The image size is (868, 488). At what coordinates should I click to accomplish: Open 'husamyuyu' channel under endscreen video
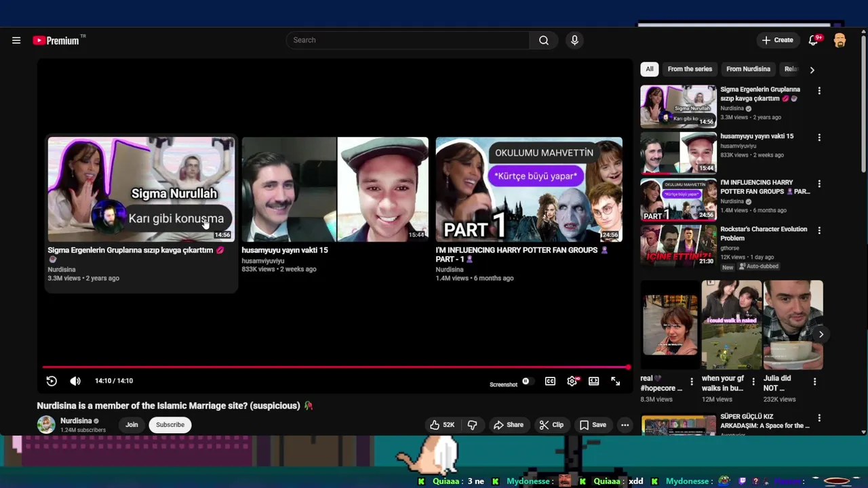click(x=263, y=261)
